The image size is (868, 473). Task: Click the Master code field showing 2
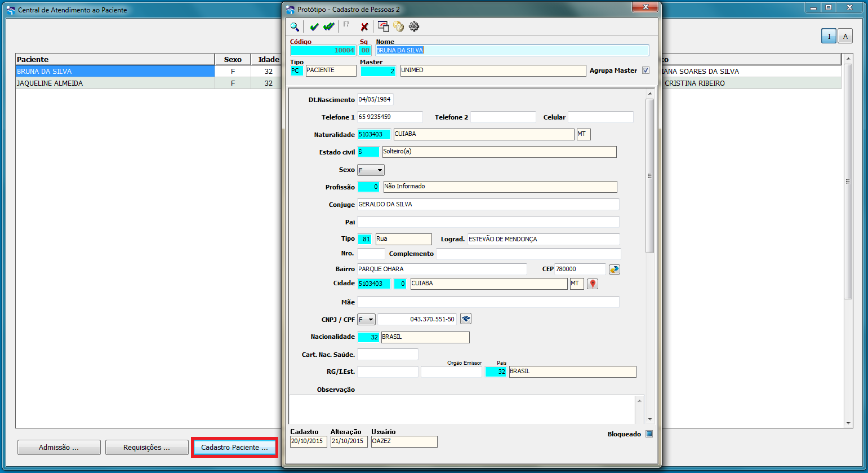pos(379,70)
